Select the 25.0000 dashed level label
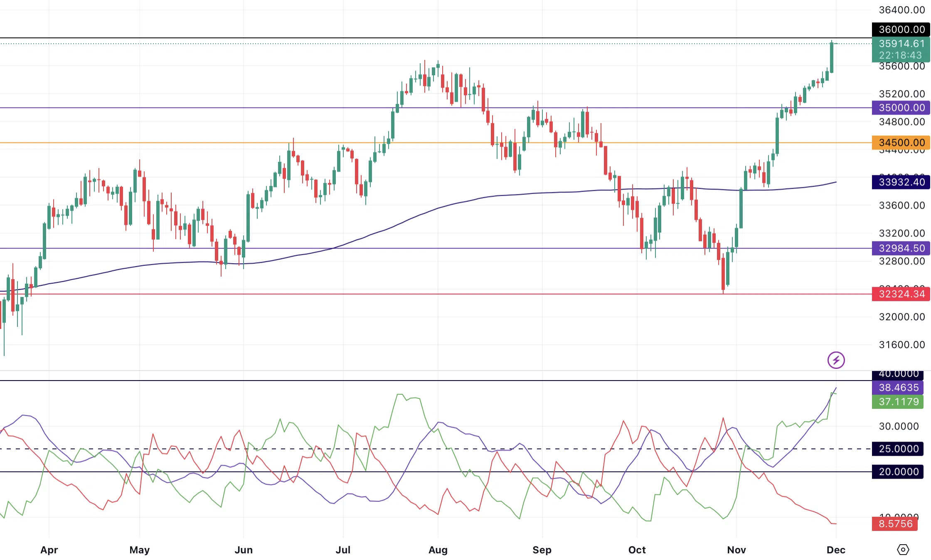The width and height of the screenshot is (931, 560). coord(898,449)
